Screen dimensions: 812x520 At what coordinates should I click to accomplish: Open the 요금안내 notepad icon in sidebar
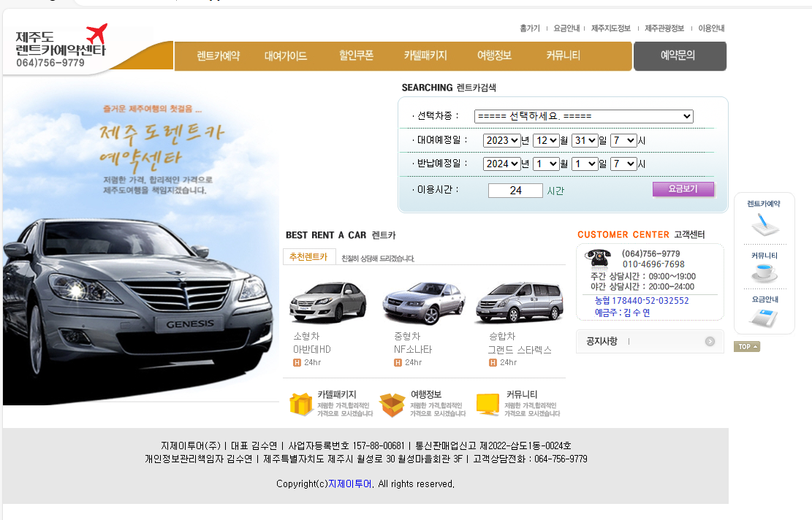[x=764, y=317]
